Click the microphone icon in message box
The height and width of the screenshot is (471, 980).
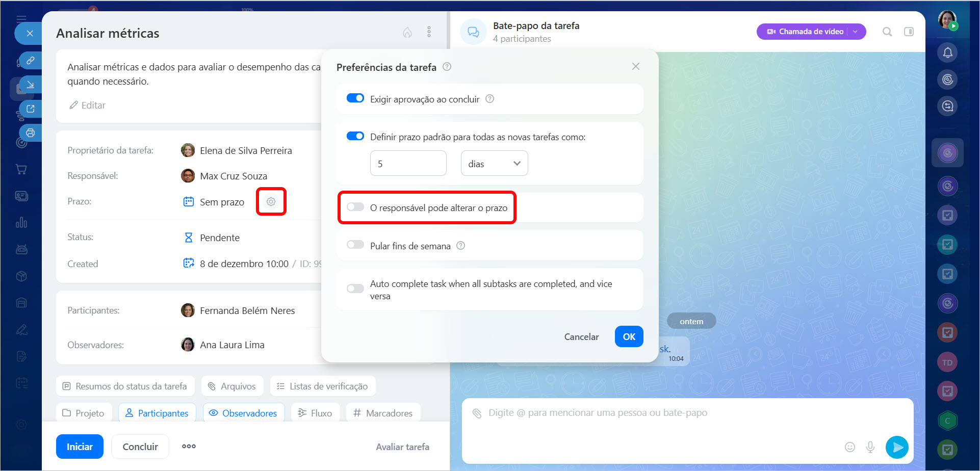(x=870, y=447)
